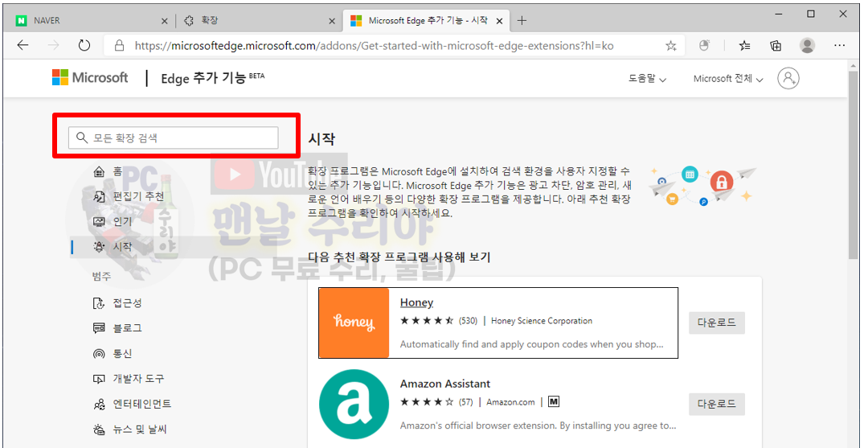Click the scrollbar up arrow
This screenshot has height=448, width=868.
(x=853, y=65)
